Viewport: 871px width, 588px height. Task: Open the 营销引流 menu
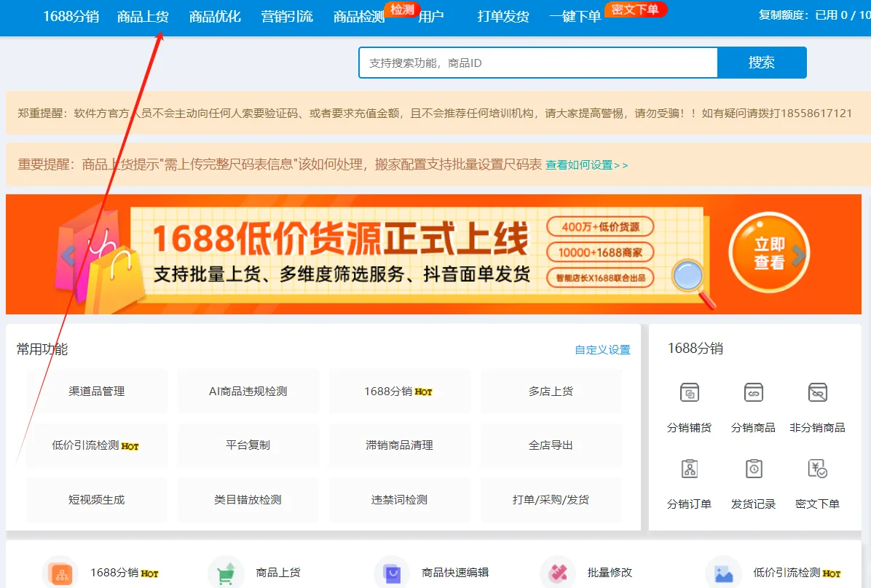tap(287, 16)
